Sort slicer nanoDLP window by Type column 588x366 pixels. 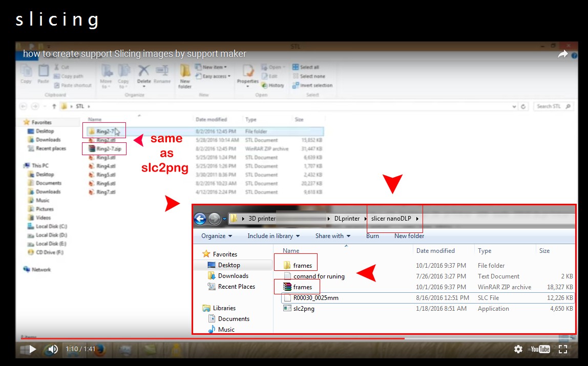485,251
